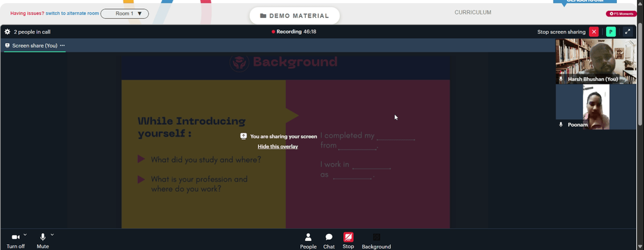Expand camera options chevron
The width and height of the screenshot is (644, 250).
(x=25, y=235)
